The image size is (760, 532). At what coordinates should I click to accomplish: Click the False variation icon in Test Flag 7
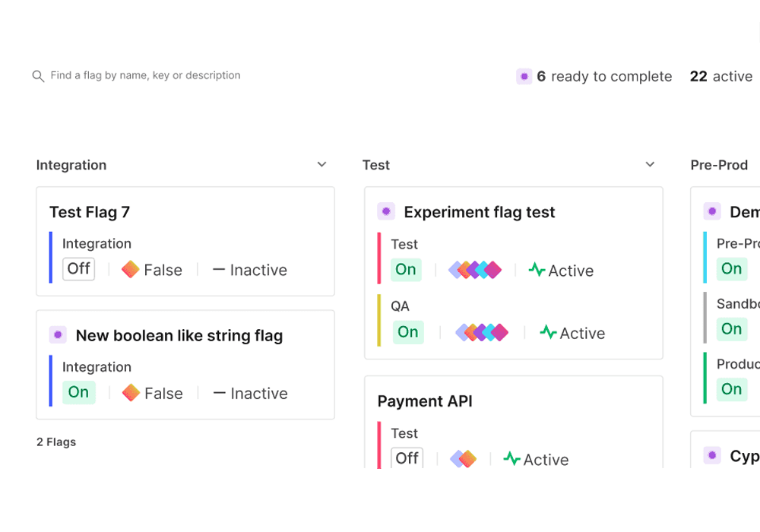click(x=131, y=270)
